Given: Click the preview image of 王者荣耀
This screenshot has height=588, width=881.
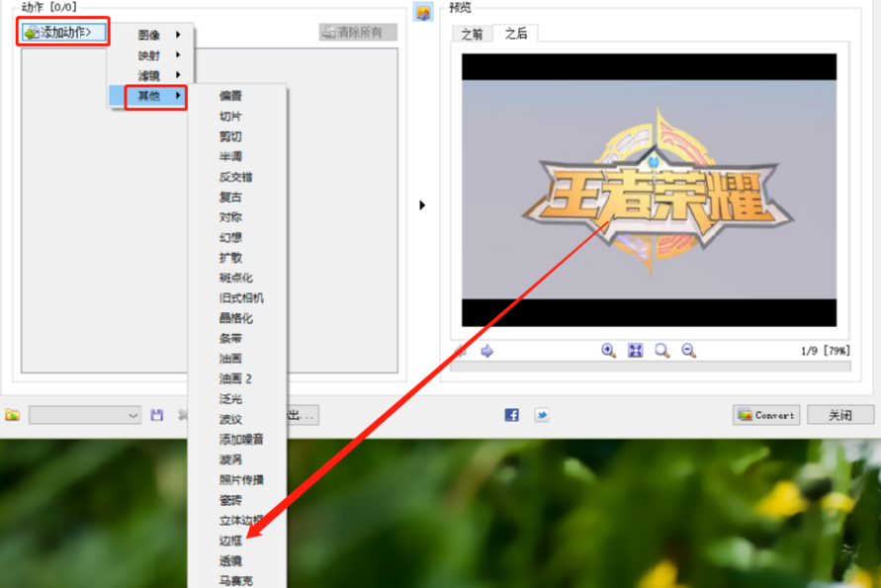Looking at the screenshot, I should coord(649,190).
